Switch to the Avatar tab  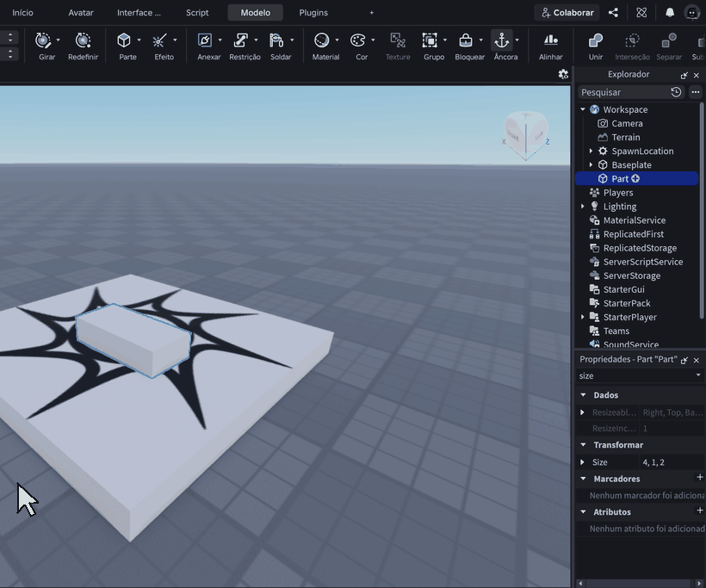(81, 13)
